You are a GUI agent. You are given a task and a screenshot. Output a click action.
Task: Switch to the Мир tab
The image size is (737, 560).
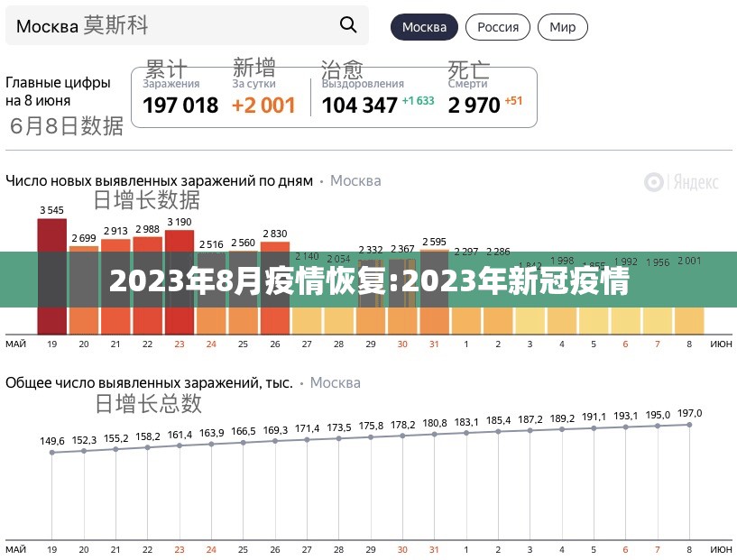(563, 27)
